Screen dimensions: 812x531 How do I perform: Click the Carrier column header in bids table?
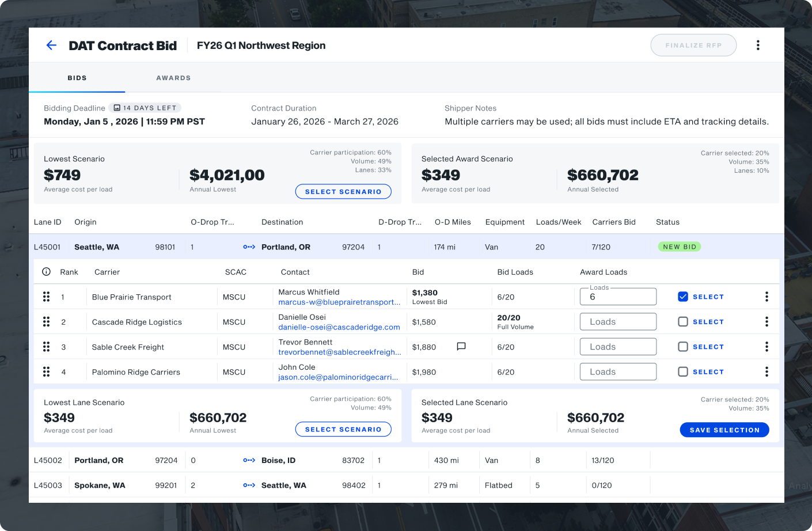pos(107,272)
